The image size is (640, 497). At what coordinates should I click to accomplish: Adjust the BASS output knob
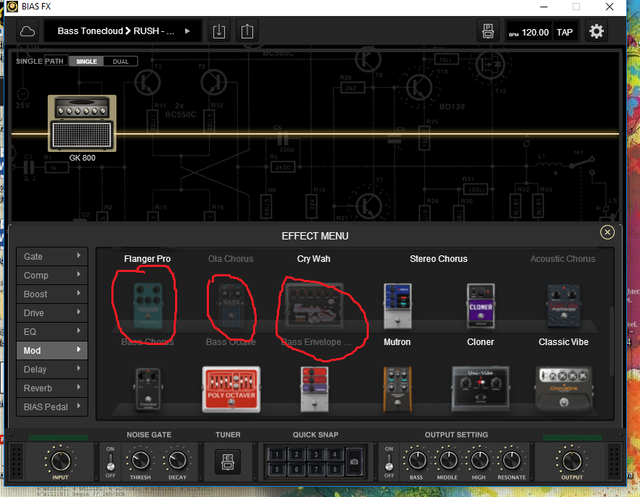point(417,460)
